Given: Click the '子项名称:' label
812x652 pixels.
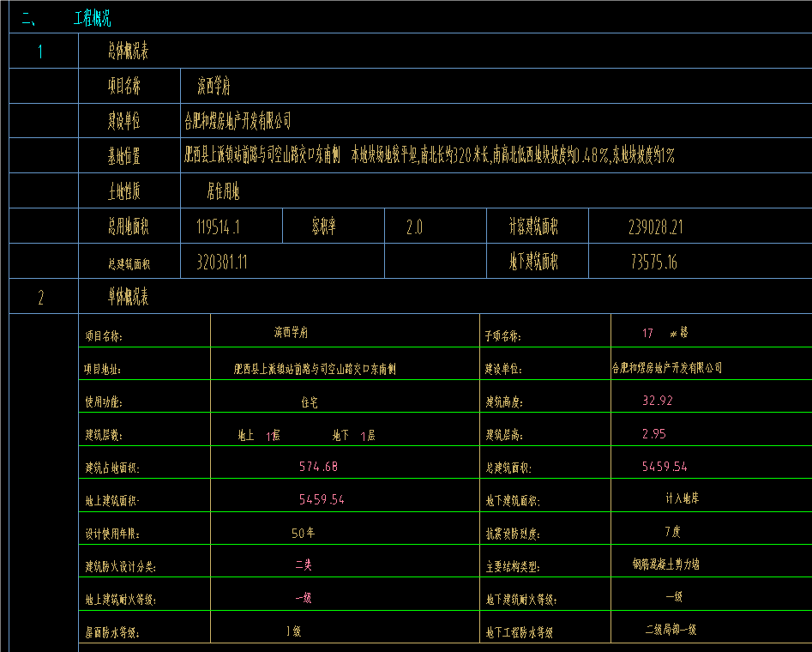Looking at the screenshot, I should point(502,335).
